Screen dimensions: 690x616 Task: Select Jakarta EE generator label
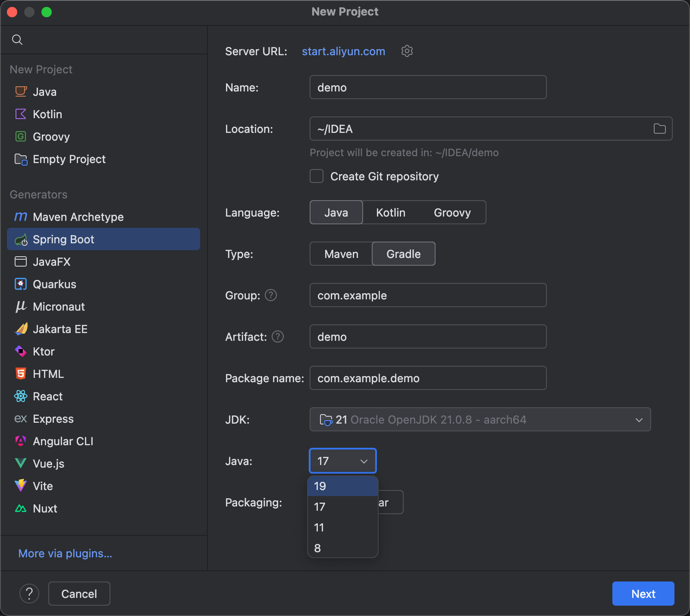[x=60, y=329]
